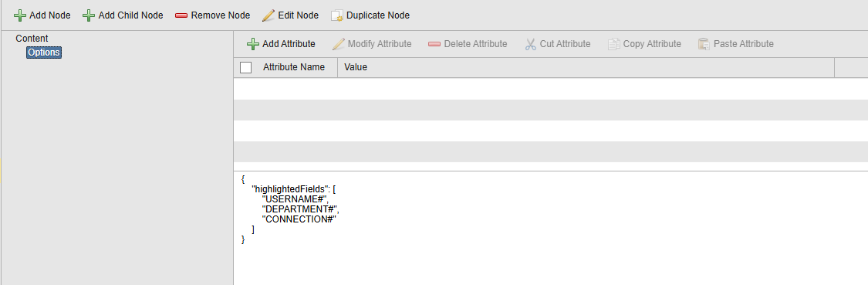Click the Remove Node label
The width and height of the screenshot is (868, 285).
[x=221, y=15]
